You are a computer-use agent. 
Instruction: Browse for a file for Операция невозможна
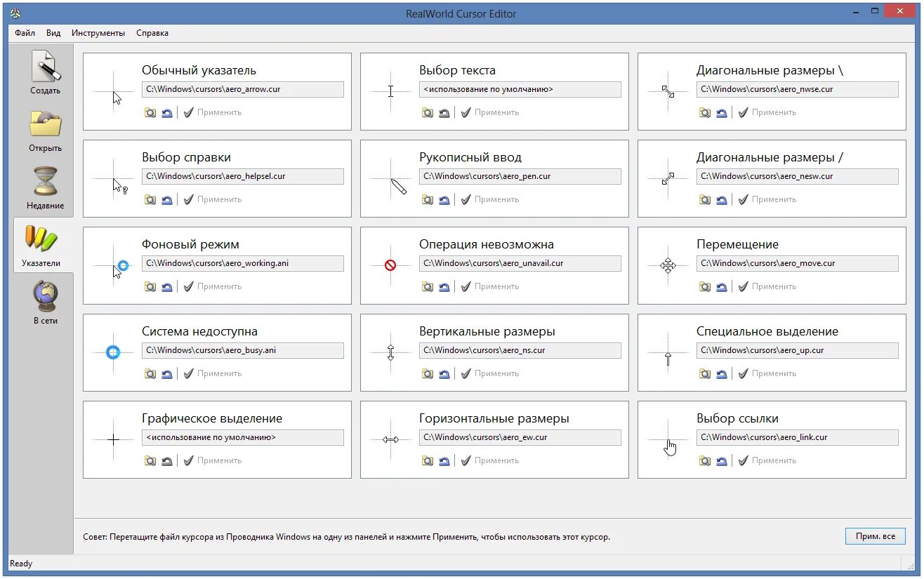point(428,286)
